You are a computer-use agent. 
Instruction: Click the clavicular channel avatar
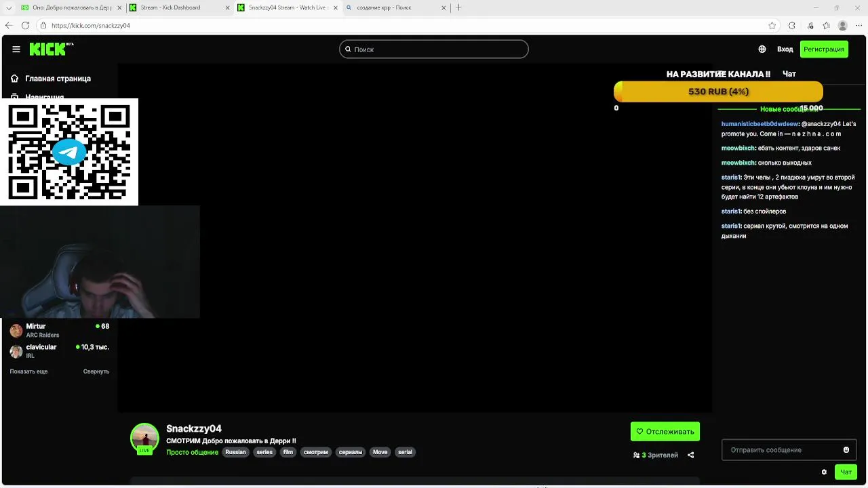pyautogui.click(x=16, y=351)
